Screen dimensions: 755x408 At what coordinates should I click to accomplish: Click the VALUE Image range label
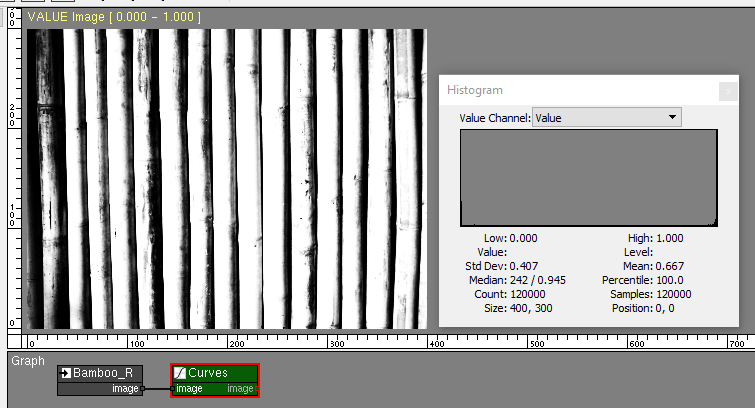114,17
